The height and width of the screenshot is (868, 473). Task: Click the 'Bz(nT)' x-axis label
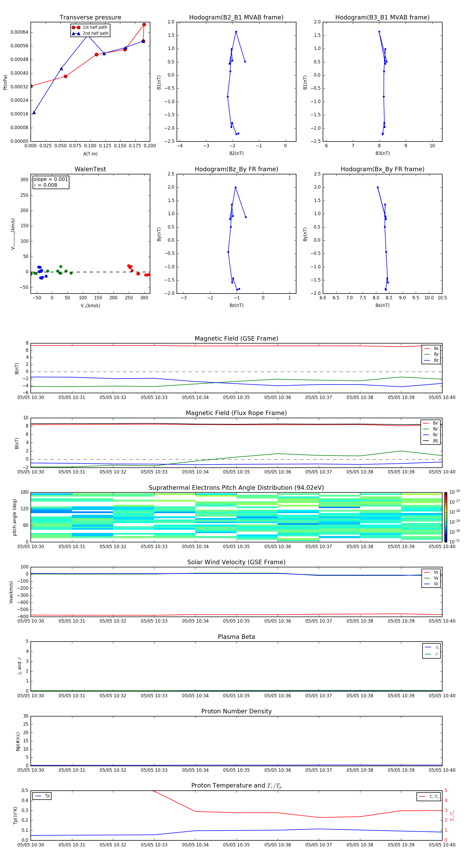[x=236, y=305]
